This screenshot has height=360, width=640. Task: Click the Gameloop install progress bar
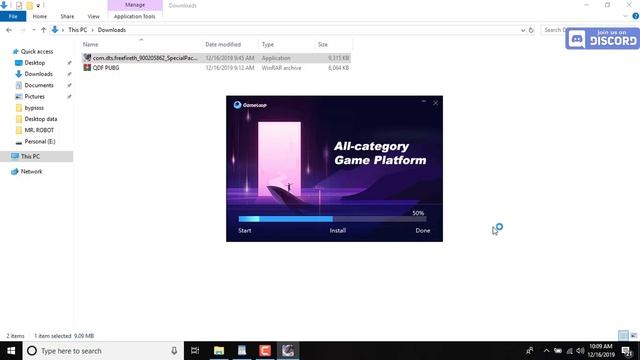pyautogui.click(x=332, y=219)
